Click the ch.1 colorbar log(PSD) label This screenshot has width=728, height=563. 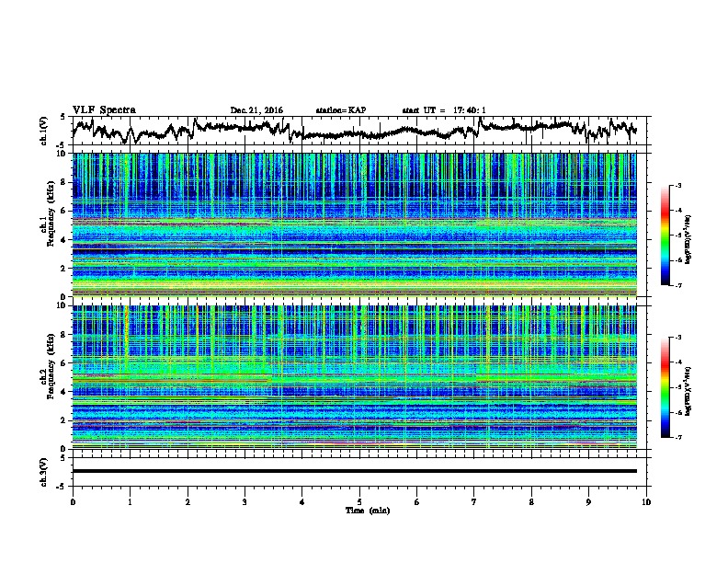tap(688, 239)
